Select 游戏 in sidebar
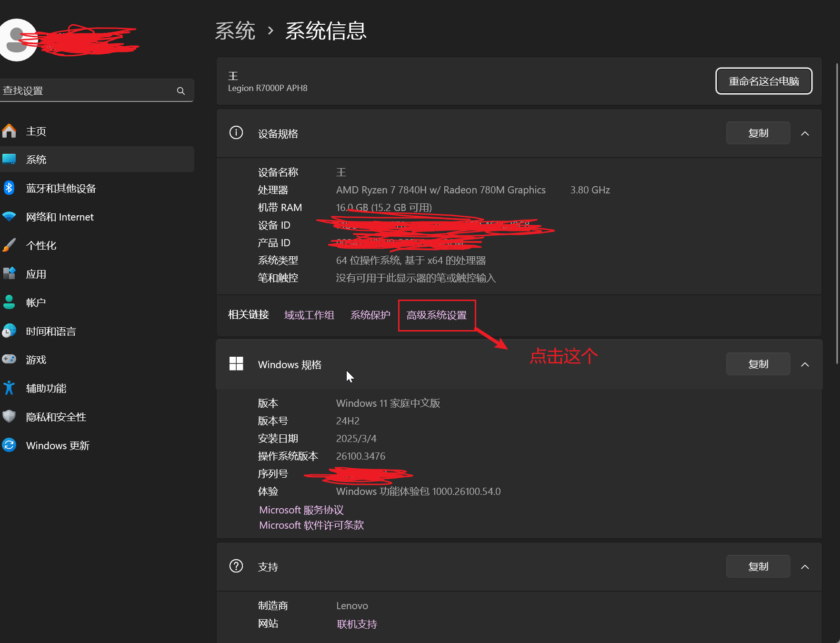 (97, 360)
